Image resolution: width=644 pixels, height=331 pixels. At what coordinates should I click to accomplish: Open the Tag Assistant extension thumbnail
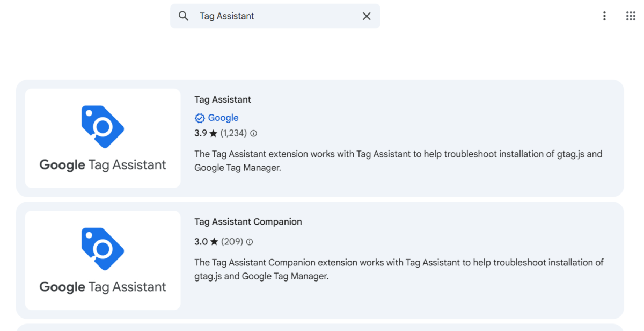coord(103,138)
